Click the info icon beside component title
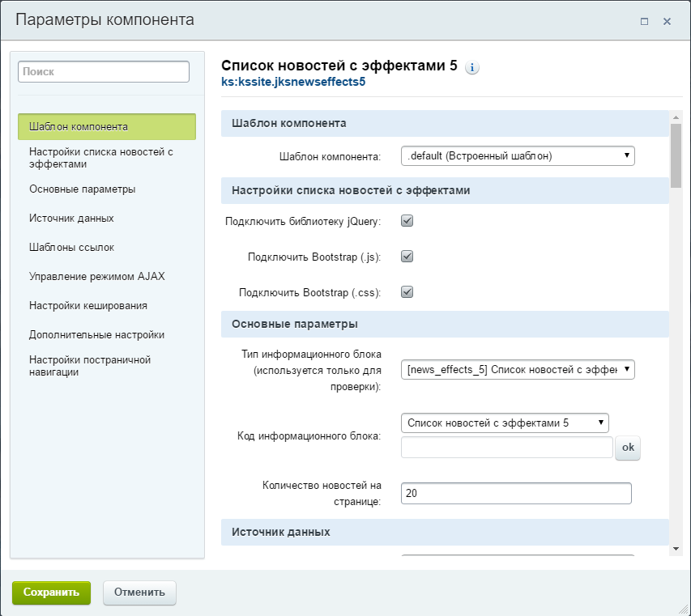This screenshot has height=616, width=691. click(x=472, y=67)
